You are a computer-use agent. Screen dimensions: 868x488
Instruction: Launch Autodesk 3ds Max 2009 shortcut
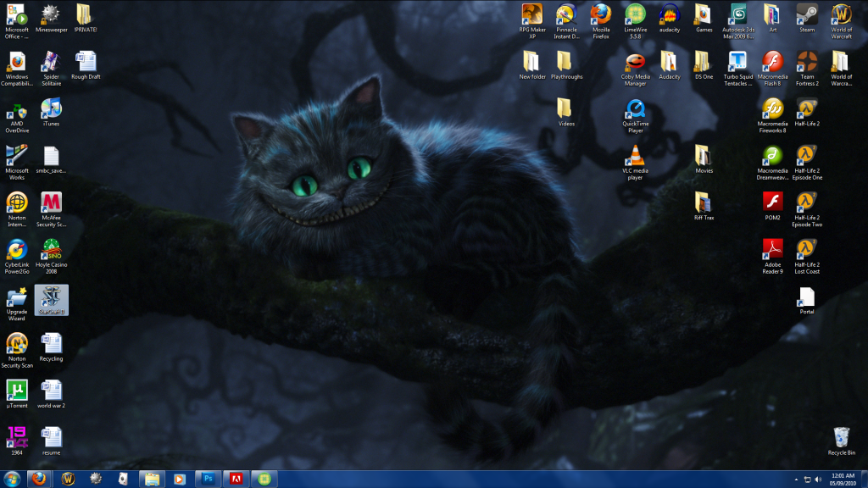[x=738, y=21]
